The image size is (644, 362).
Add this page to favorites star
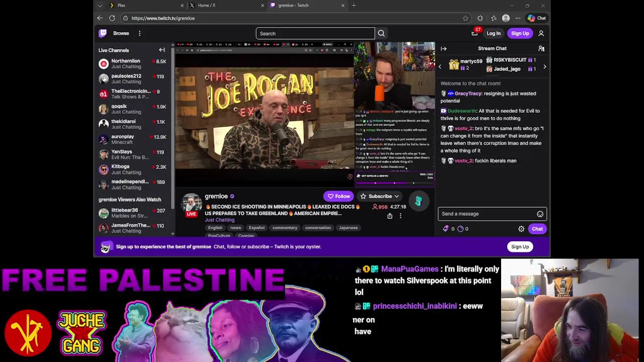[465, 18]
